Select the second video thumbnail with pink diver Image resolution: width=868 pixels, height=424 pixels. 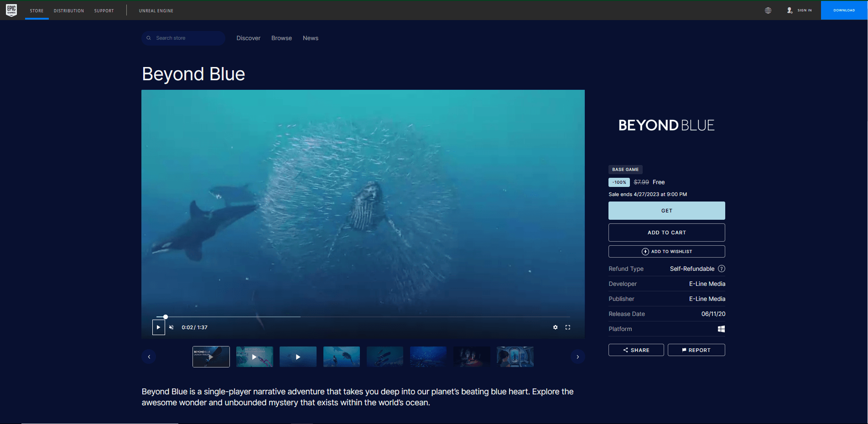coord(255,357)
